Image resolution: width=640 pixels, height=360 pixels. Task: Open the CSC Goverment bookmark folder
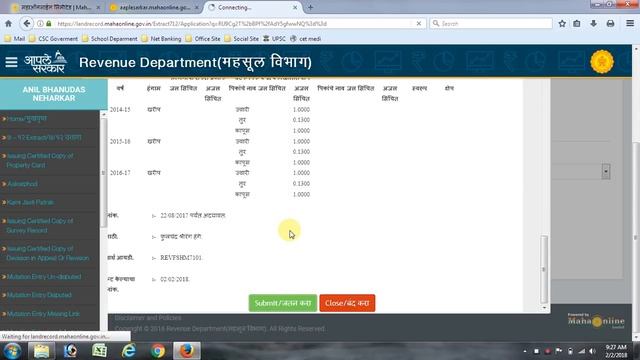(x=53, y=39)
